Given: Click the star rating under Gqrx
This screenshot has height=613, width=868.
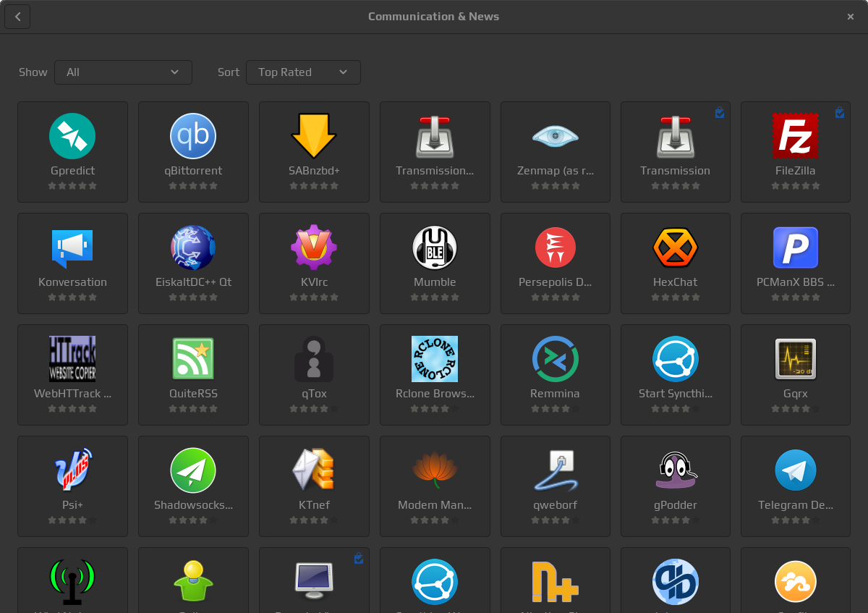Looking at the screenshot, I should coord(795,409).
